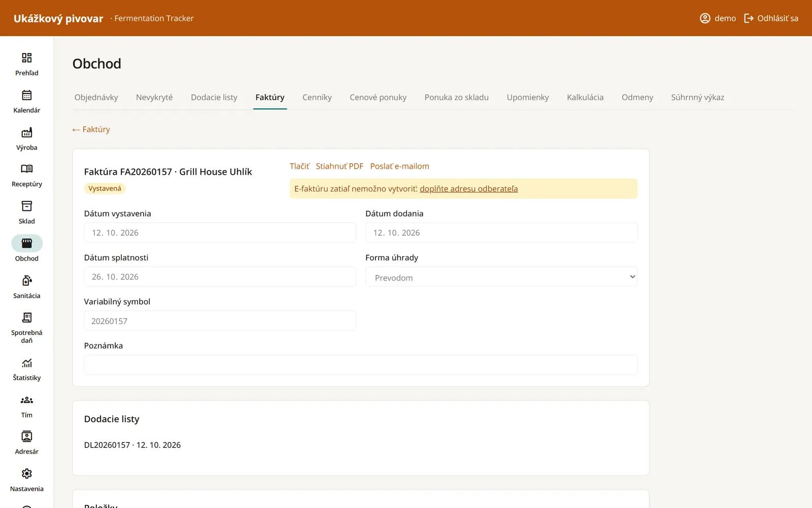Switch to the Objednávky tab
Viewport: 812px width, 508px height.
tap(96, 97)
